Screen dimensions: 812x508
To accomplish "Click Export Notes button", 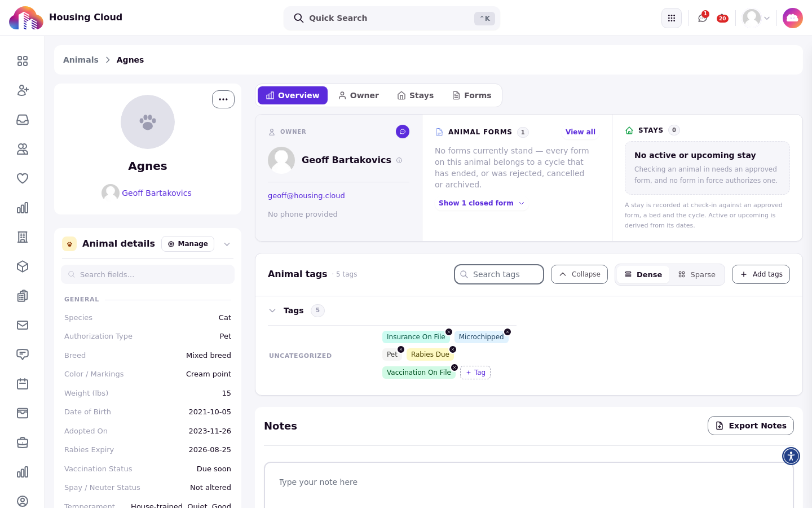I will [751, 426].
